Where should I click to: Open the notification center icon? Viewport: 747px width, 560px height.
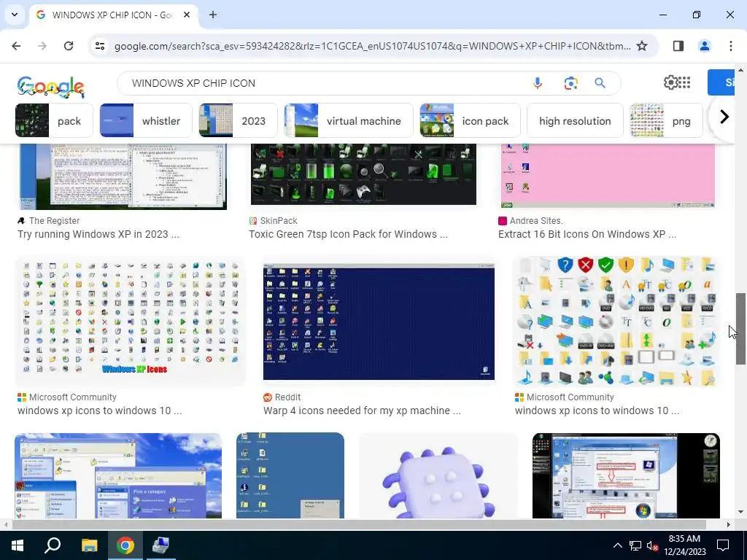coord(723,545)
